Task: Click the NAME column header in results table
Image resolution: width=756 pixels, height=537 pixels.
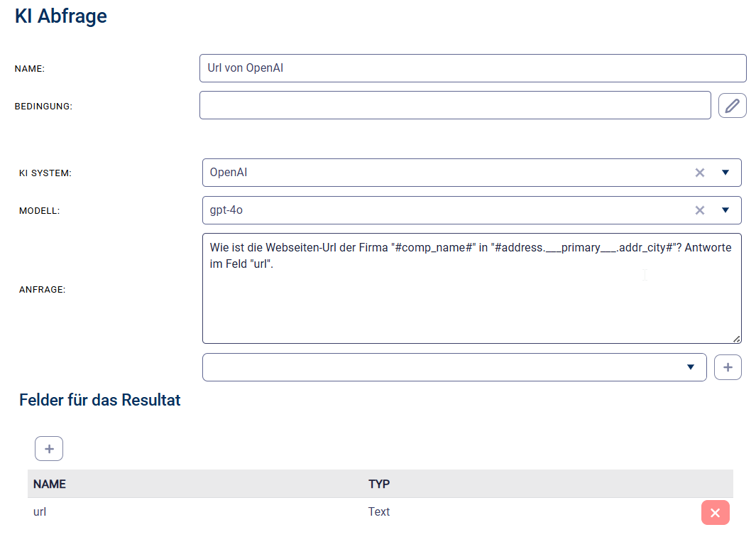Action: click(50, 484)
